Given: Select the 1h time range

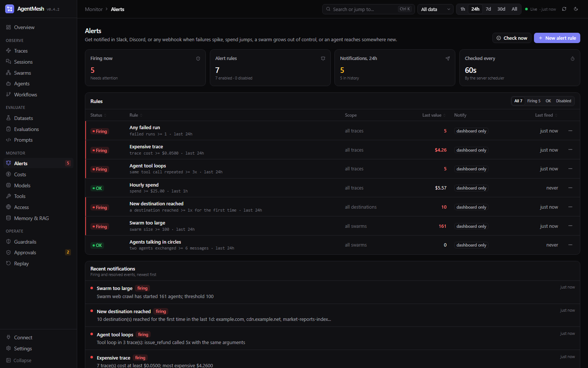Looking at the screenshot, I should [463, 9].
